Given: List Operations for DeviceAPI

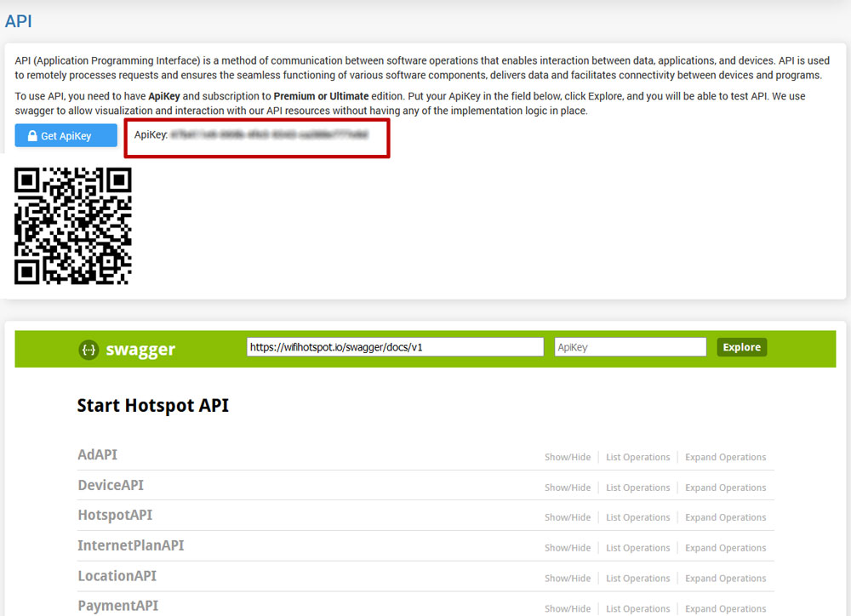Looking at the screenshot, I should (637, 488).
